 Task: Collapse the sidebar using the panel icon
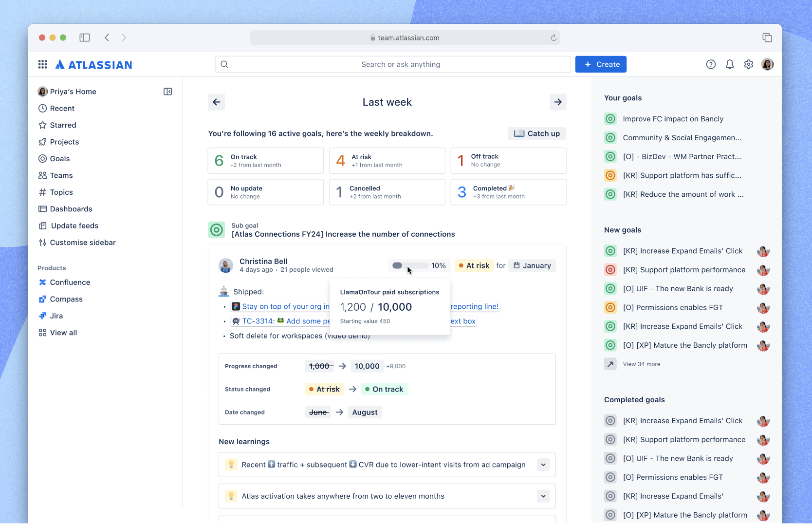[x=168, y=92]
